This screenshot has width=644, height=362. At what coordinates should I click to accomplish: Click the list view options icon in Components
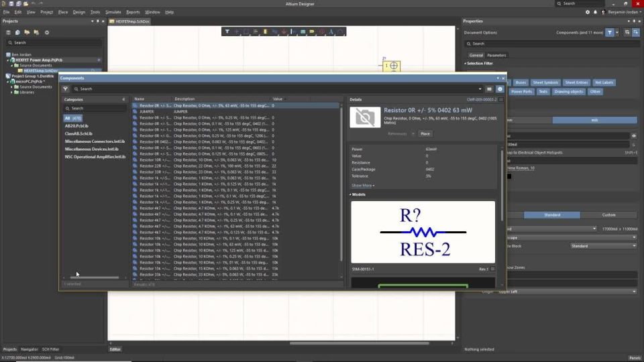(x=489, y=89)
